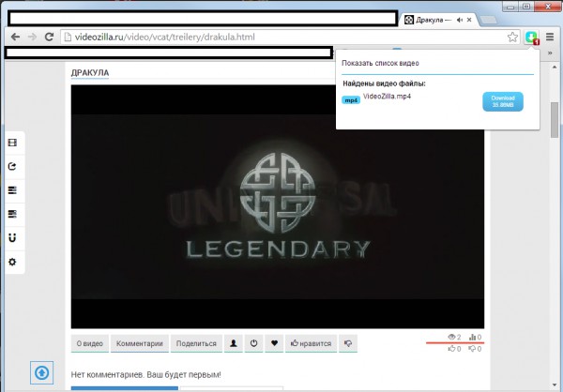
Task: Expand bookmarks bar overflow chevron
Action: 550,53
